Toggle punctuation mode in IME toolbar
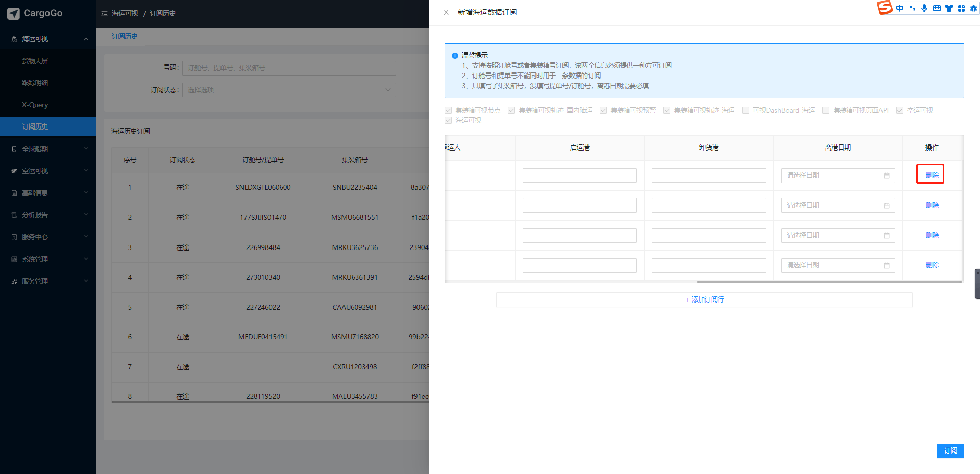 tap(912, 8)
